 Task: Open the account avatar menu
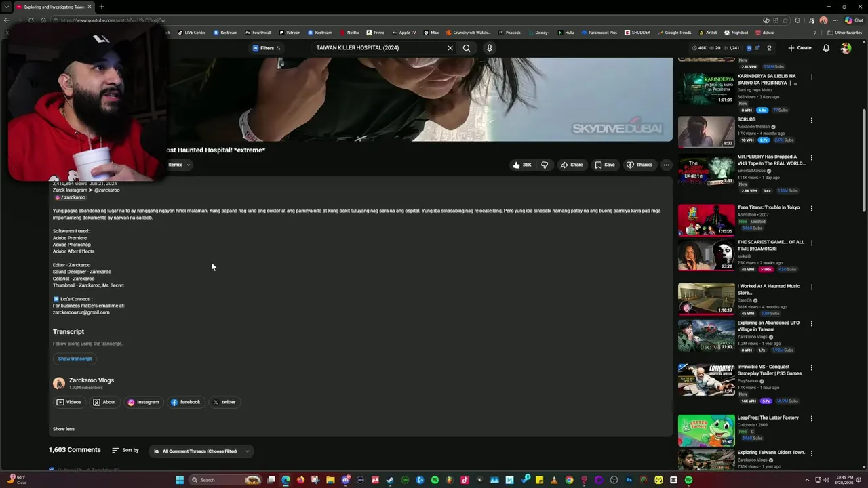coord(846,48)
